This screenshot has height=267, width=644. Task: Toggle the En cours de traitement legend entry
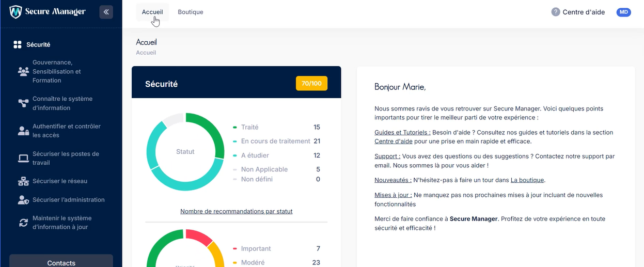pos(272,141)
